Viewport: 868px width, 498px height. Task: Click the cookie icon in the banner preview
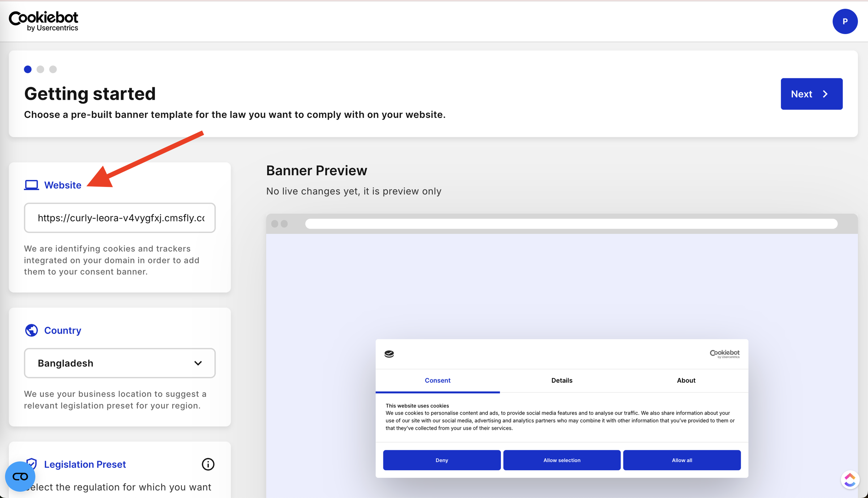(389, 354)
